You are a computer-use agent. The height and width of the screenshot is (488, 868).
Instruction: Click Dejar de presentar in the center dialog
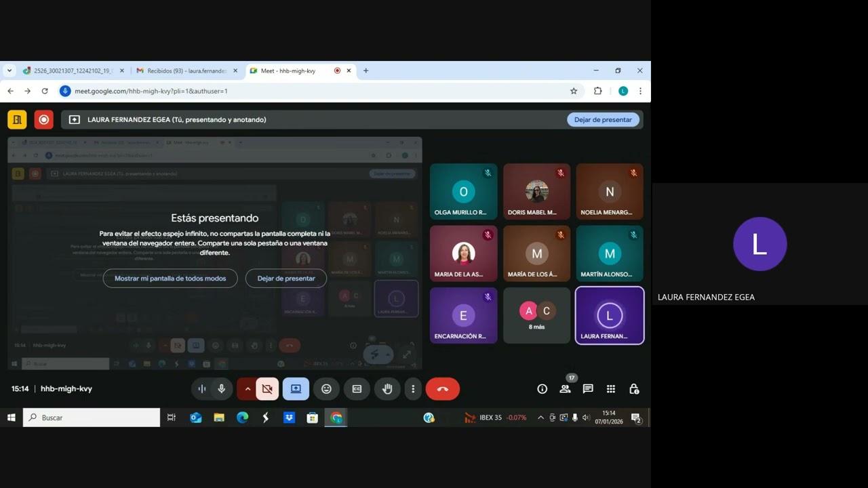(x=286, y=279)
